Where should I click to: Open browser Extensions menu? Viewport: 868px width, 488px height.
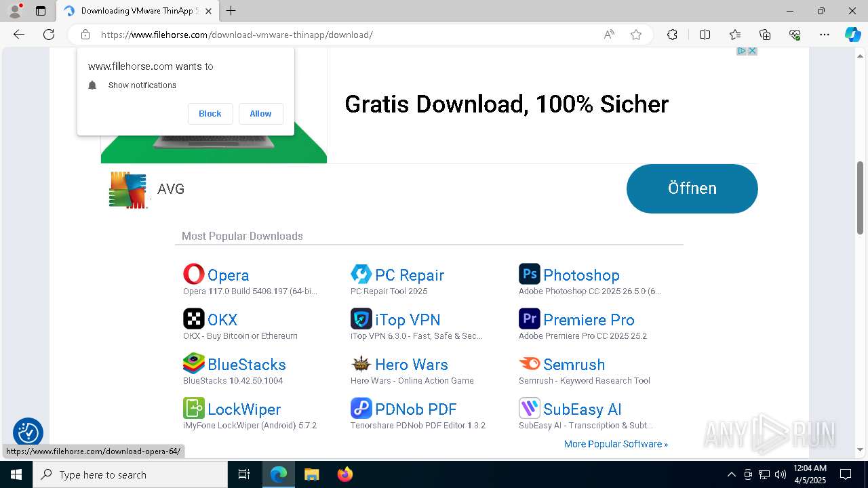tap(672, 35)
